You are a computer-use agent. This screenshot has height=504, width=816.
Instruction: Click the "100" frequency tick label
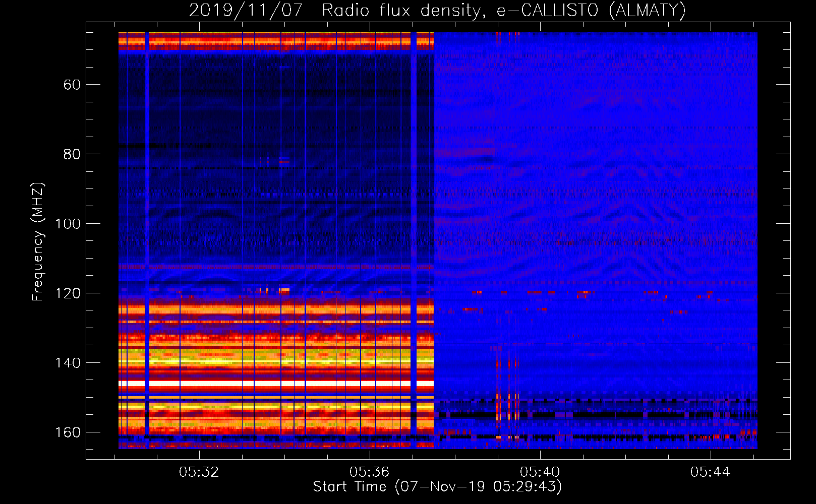(x=68, y=224)
